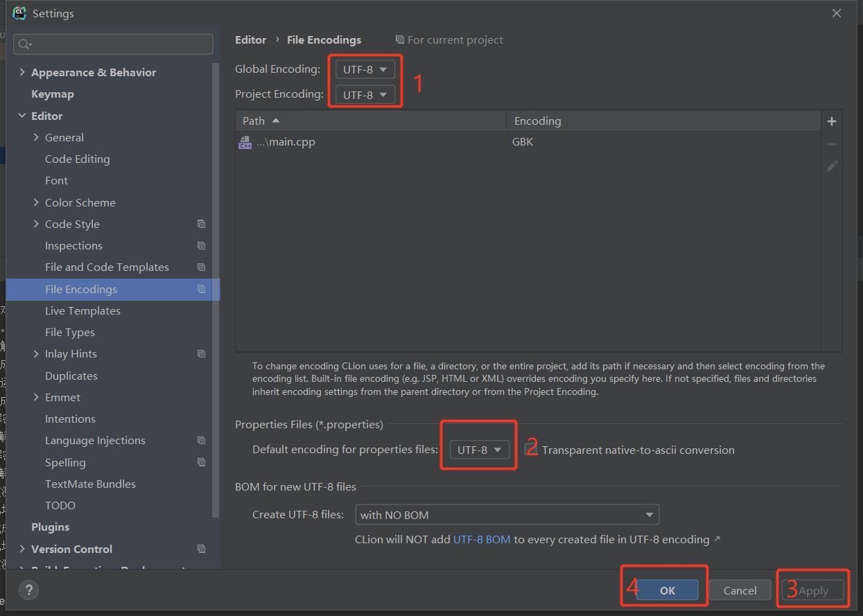Open the Project Encoding dropdown

tap(365, 94)
